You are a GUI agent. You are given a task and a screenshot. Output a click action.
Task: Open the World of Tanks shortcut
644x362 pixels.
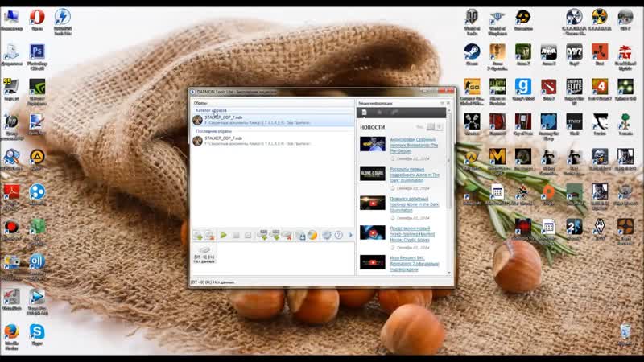click(x=472, y=22)
